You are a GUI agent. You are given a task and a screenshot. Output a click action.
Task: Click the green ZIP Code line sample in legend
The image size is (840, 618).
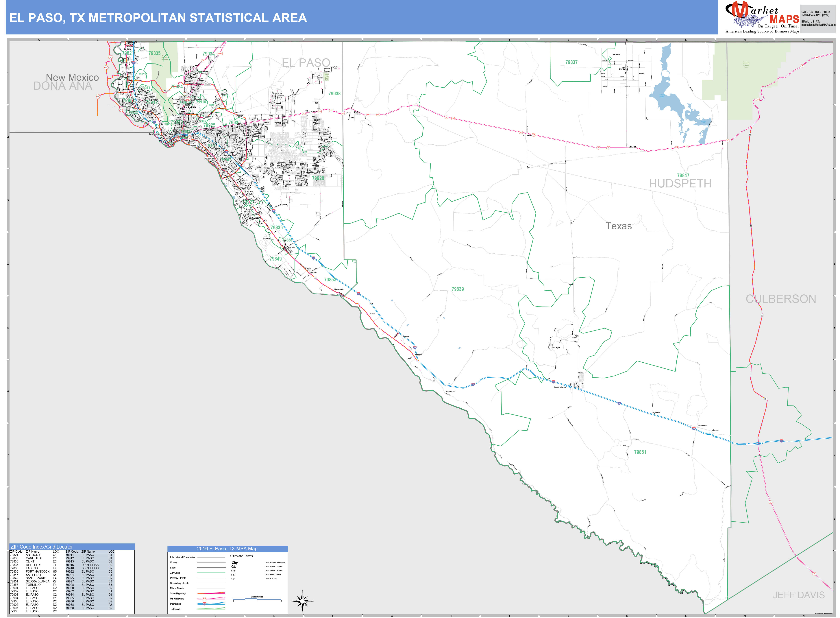pyautogui.click(x=211, y=573)
